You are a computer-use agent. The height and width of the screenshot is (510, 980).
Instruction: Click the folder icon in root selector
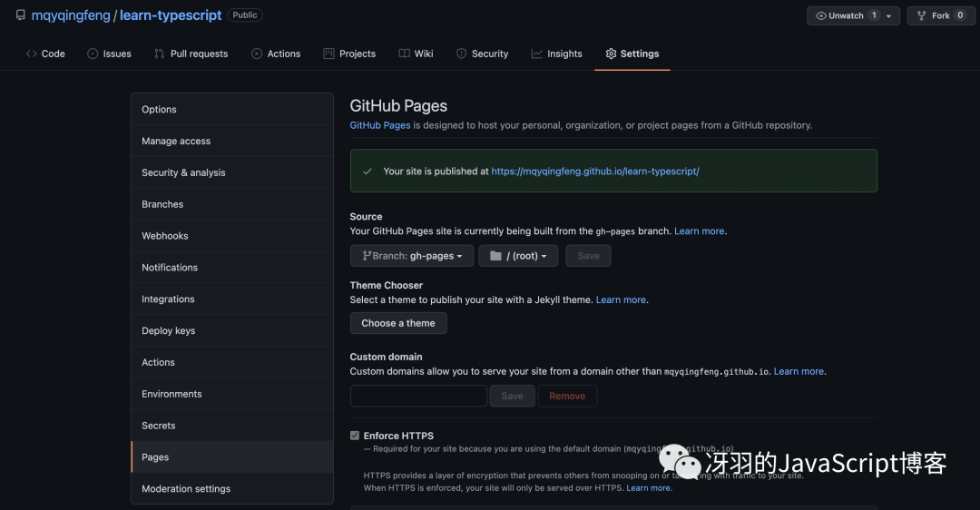click(x=495, y=256)
